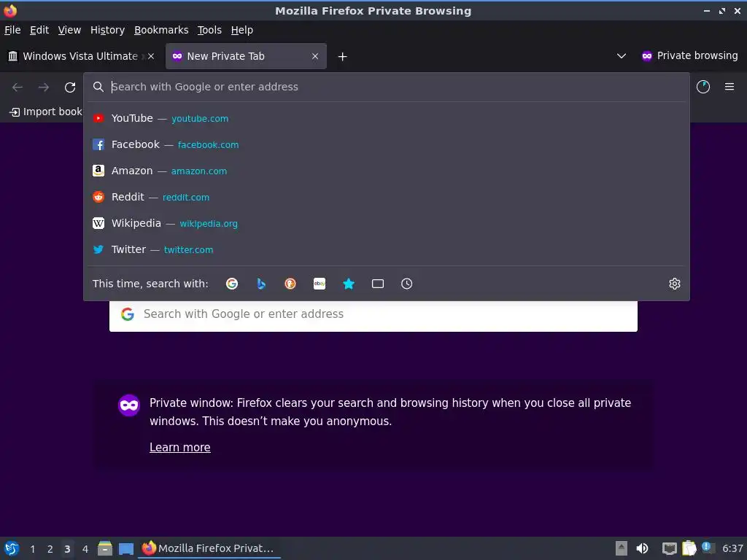747x560 pixels.
Task: Select the eBay search icon
Action: click(320, 284)
